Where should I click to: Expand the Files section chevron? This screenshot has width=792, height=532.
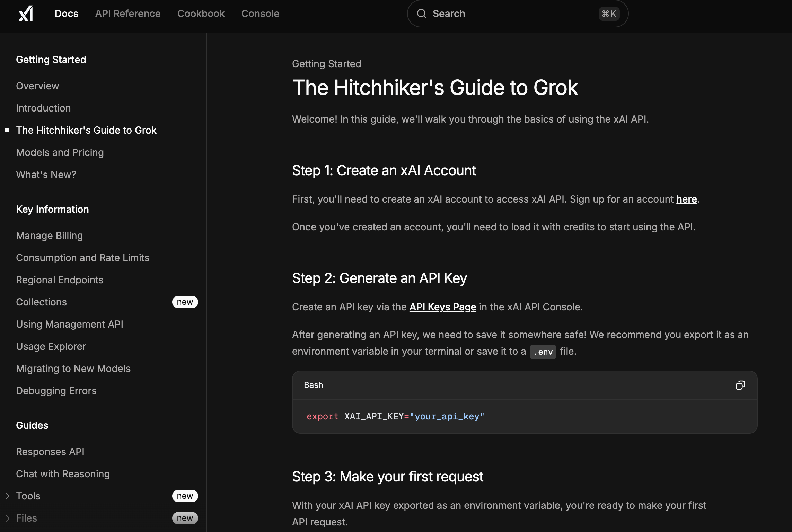point(8,518)
